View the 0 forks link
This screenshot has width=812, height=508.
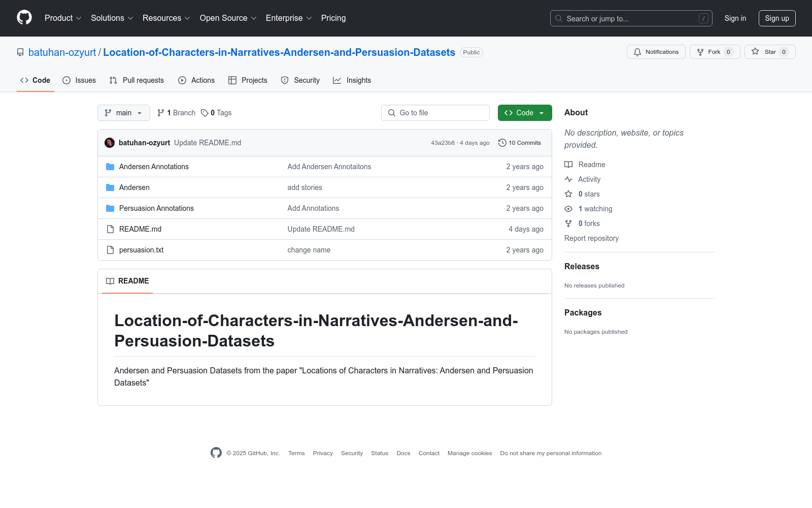point(582,224)
